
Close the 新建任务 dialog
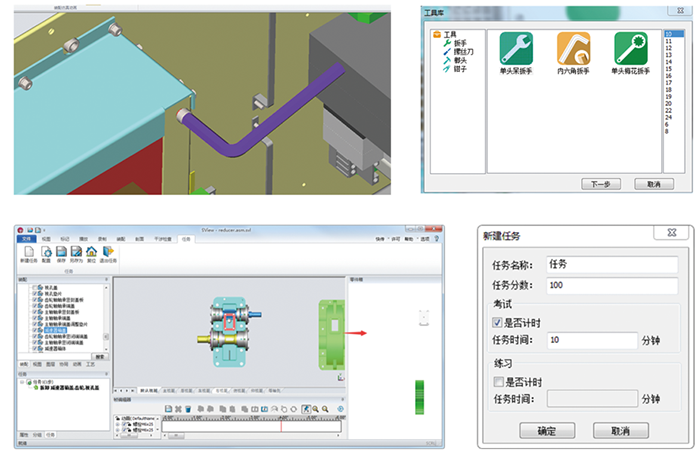(672, 232)
